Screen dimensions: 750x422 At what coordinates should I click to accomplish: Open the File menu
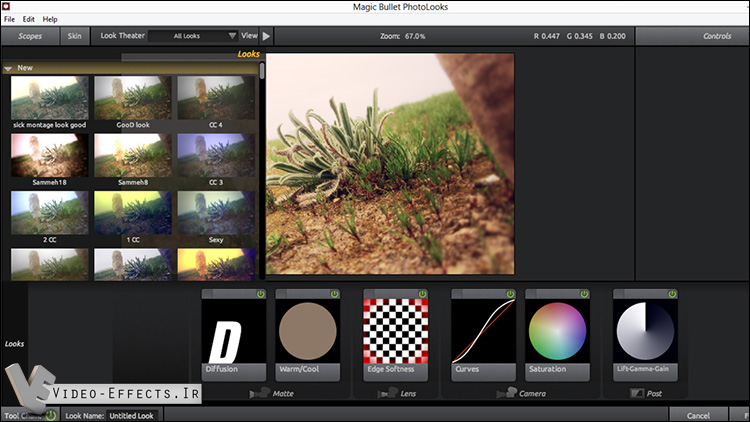click(9, 19)
